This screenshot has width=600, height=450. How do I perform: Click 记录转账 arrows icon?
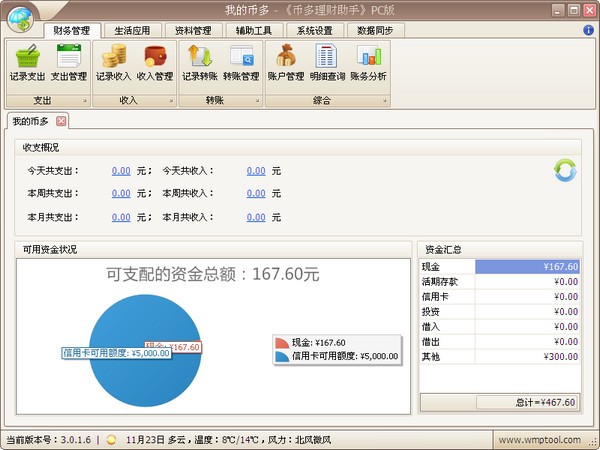(200, 63)
